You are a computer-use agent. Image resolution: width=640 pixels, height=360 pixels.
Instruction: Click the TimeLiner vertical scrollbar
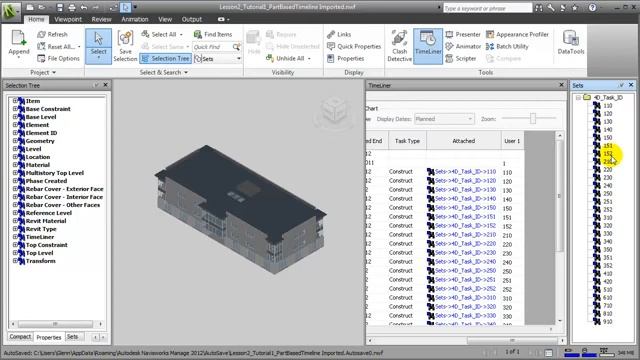560,196
